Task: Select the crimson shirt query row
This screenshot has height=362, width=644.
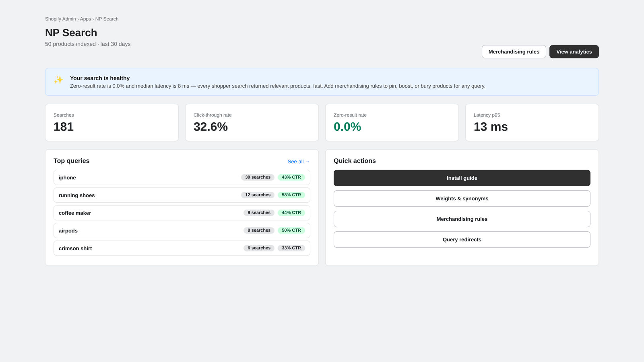Action: (x=182, y=248)
